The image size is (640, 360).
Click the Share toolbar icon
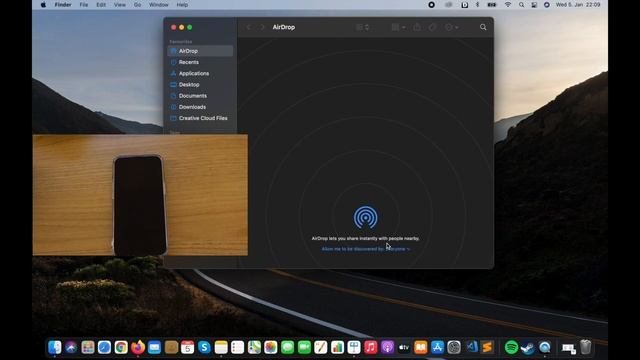(417, 27)
